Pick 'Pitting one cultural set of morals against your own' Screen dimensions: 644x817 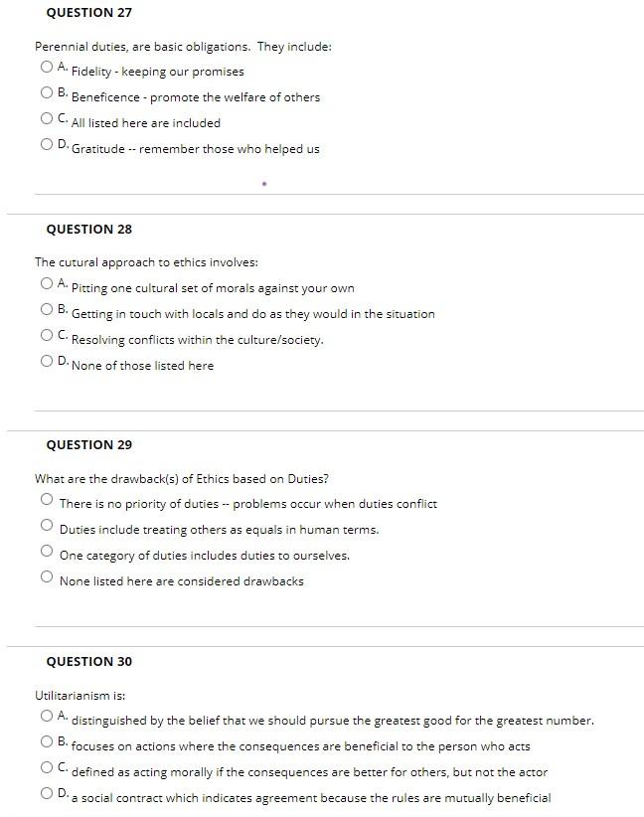[46, 282]
